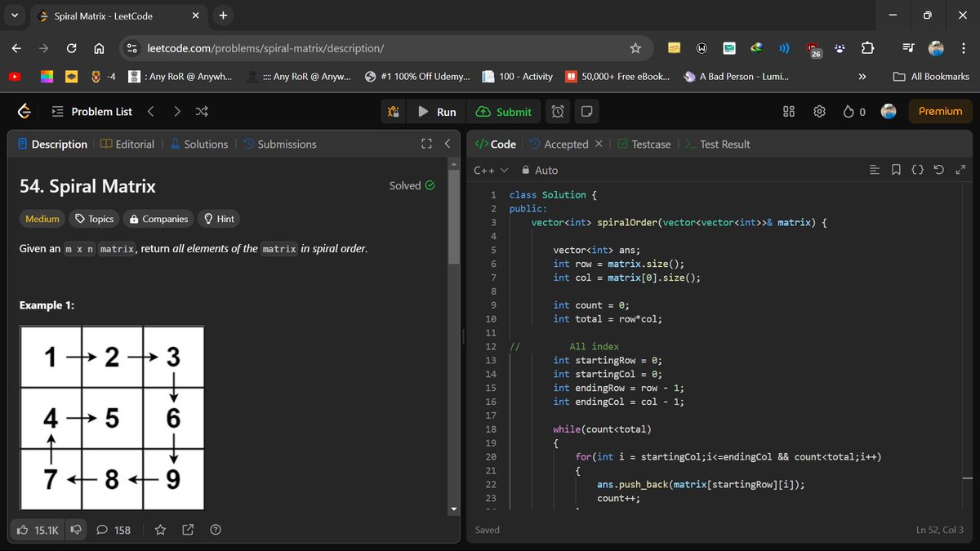Screen dimensions: 980x551
Task: Open the Companies tag
Action: point(159,219)
